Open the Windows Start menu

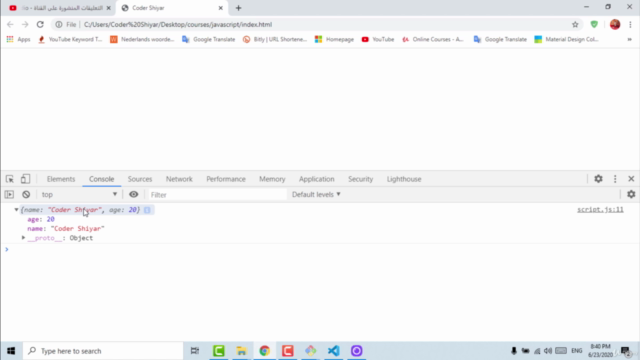[11, 351]
